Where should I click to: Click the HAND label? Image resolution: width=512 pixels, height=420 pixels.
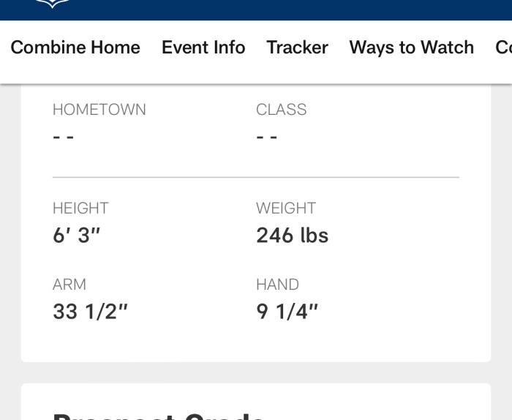coord(277,285)
